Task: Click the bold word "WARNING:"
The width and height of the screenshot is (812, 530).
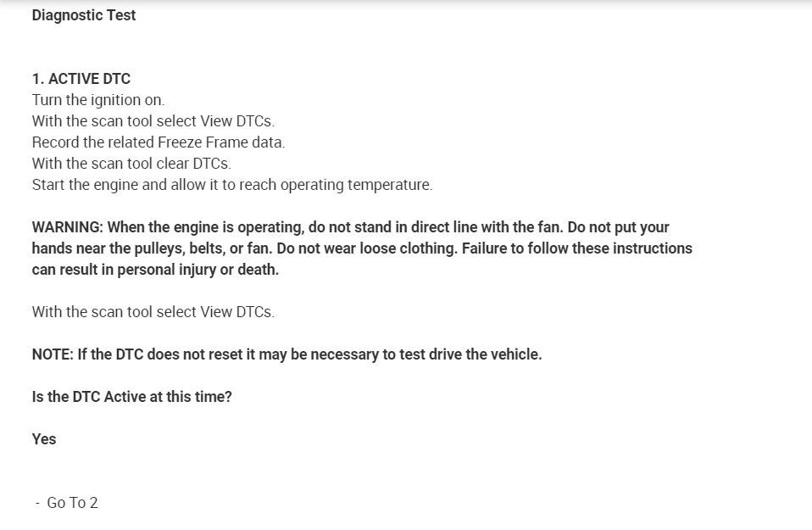Action: 68,227
